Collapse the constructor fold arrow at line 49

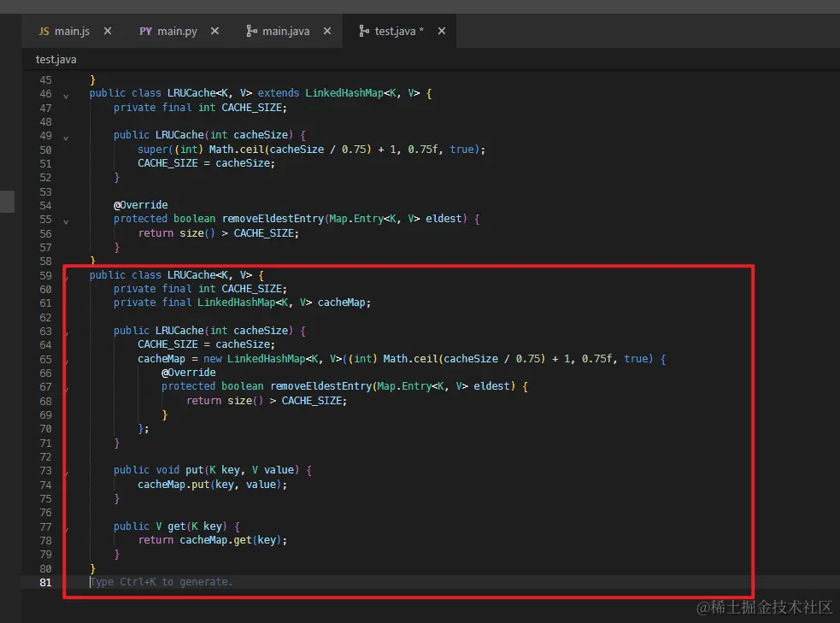[66, 138]
